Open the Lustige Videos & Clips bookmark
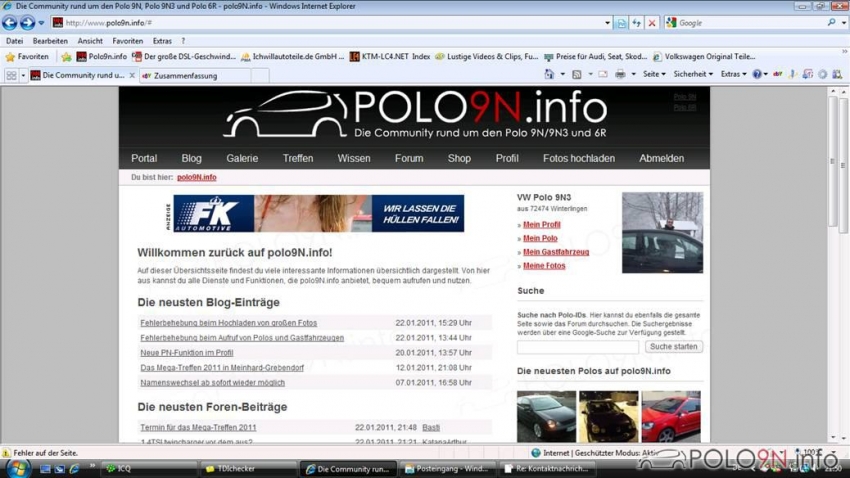 (487, 56)
